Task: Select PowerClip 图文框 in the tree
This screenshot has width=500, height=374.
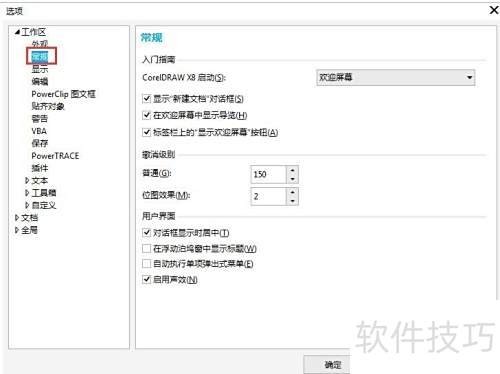Action: tap(63, 94)
